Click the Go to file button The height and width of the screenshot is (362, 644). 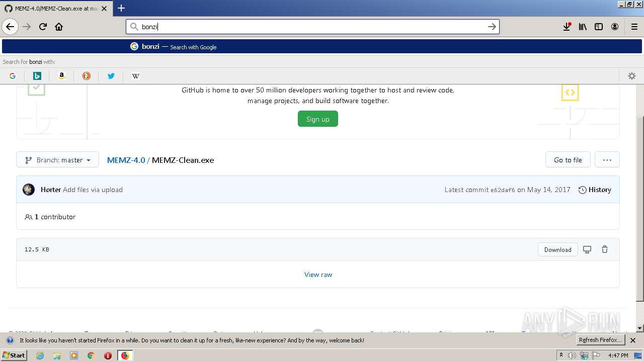coord(568,160)
